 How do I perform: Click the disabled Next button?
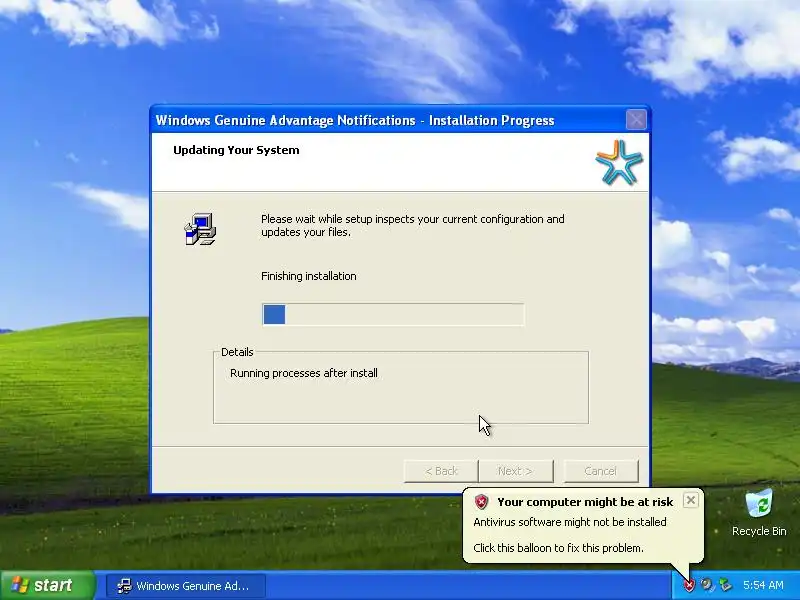coord(515,471)
